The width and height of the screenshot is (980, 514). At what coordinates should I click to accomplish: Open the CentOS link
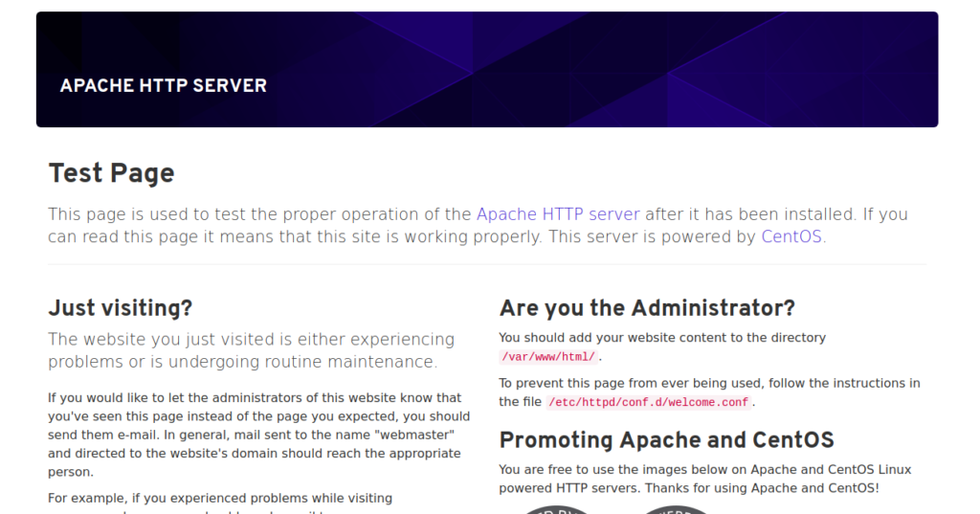point(791,237)
